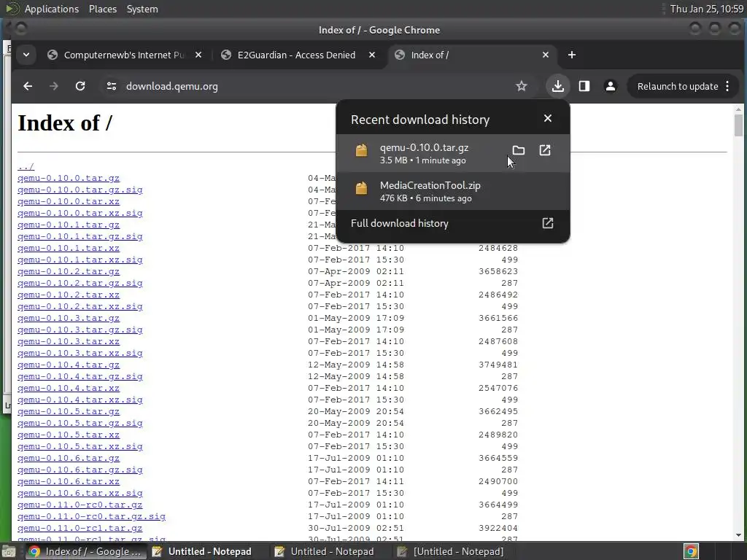Open qemu-0.10.1.tar.gz link
Screen dimensions: 747x560
69,225
